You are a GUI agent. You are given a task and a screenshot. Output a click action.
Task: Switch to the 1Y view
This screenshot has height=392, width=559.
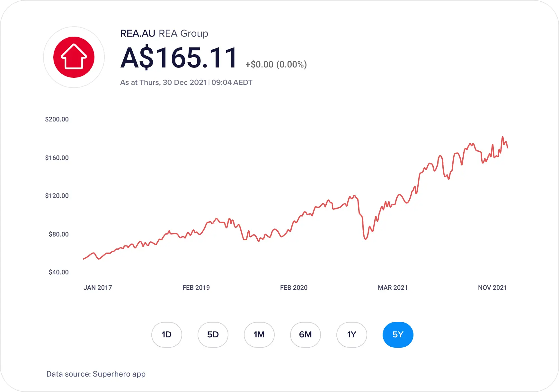[352, 335]
